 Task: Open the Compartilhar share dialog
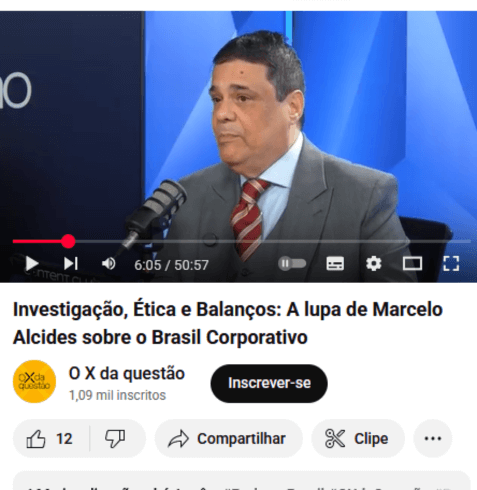click(x=228, y=439)
